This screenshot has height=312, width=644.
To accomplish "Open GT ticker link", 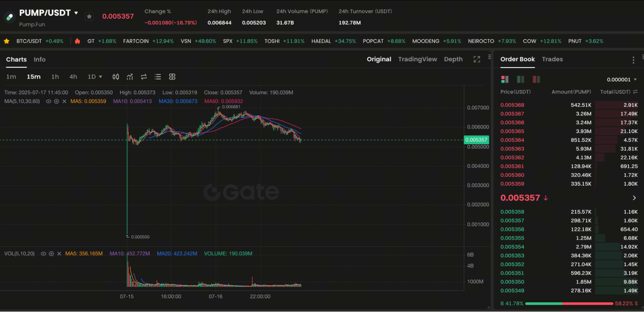I will [102, 41].
